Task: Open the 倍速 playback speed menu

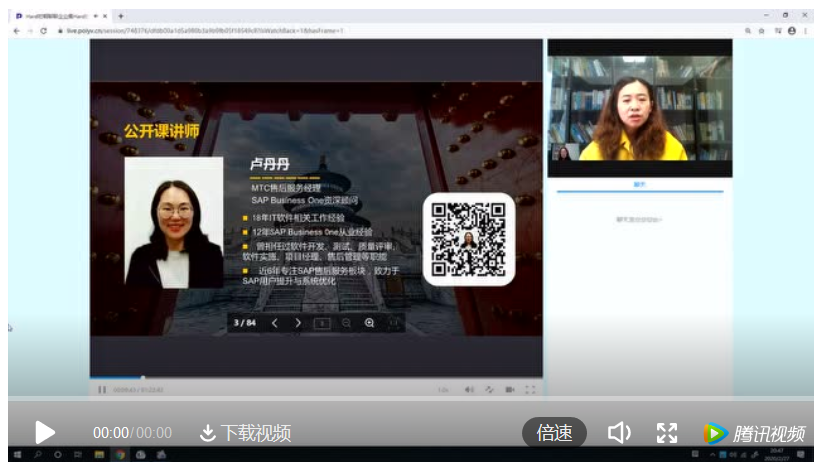Action: (x=554, y=432)
